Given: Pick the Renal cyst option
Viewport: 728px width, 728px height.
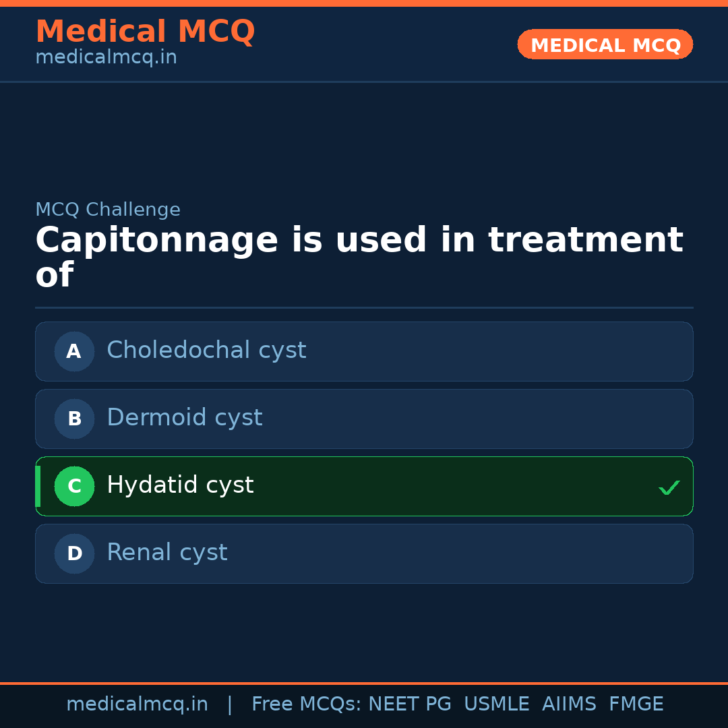Looking at the screenshot, I should point(166,553).
